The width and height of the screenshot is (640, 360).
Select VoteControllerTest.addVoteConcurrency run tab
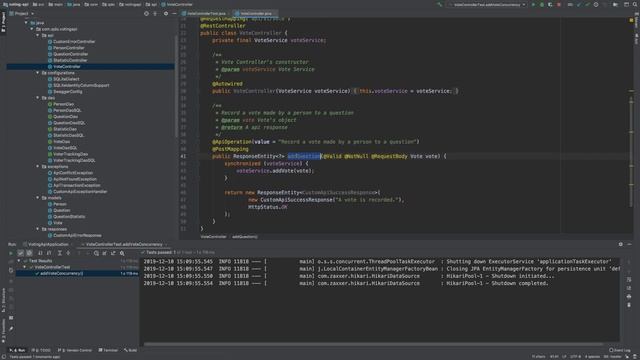pos(124,244)
